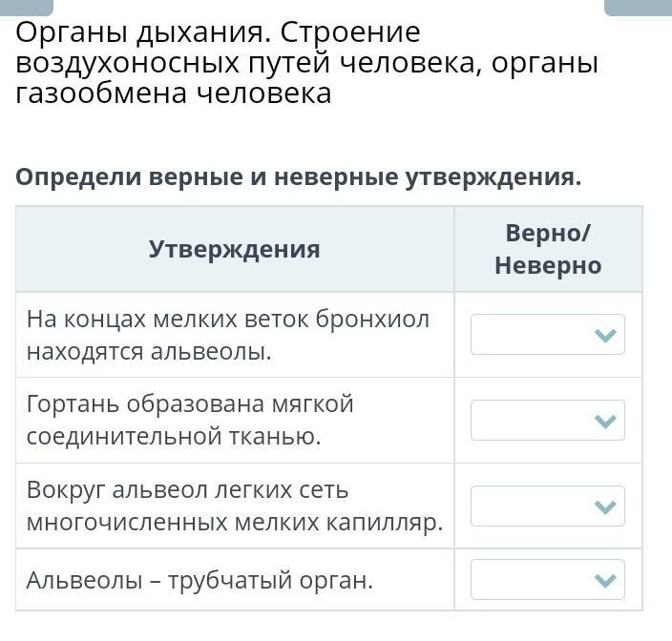
Task: Click the instruction 'Определи верные и неверные утверждения'
Action: click(x=299, y=177)
